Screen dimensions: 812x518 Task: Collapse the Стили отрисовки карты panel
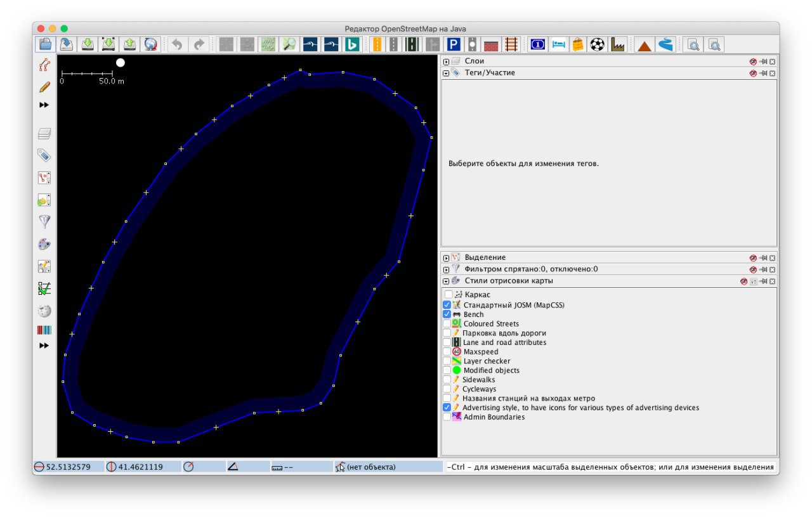coord(447,281)
